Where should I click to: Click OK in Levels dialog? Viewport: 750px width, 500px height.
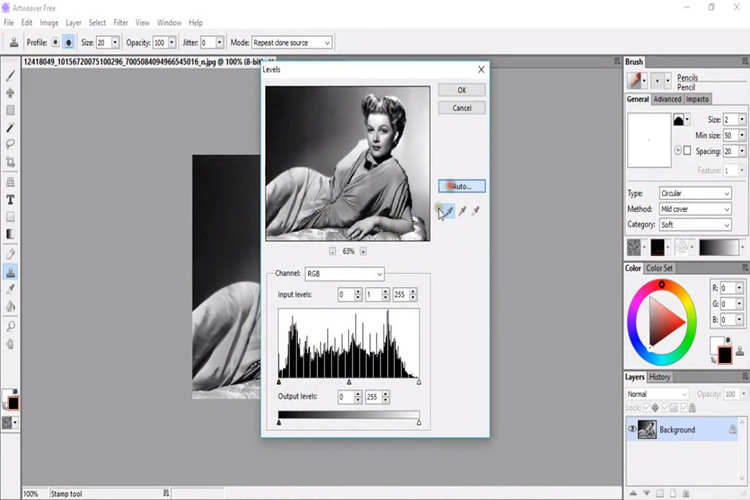pyautogui.click(x=462, y=90)
